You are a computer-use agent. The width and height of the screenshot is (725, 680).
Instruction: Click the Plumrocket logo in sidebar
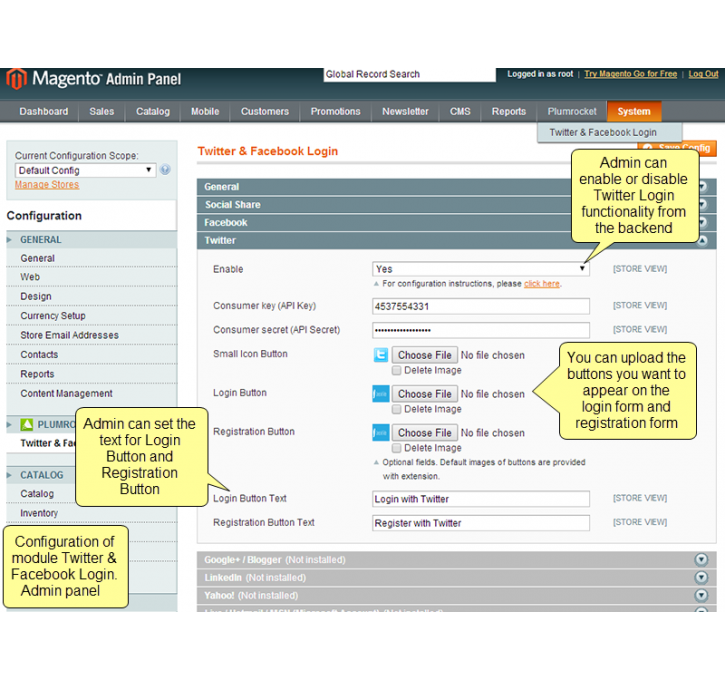27,424
